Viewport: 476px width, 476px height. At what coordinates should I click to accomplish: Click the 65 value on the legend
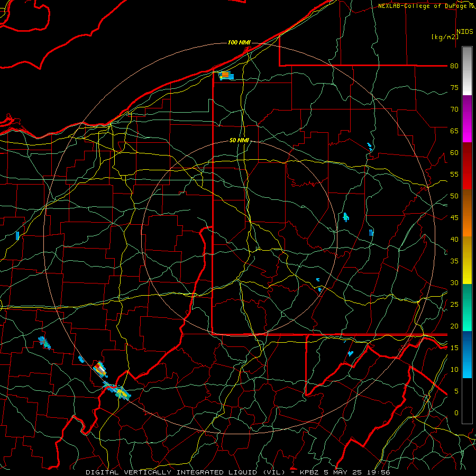click(x=454, y=131)
